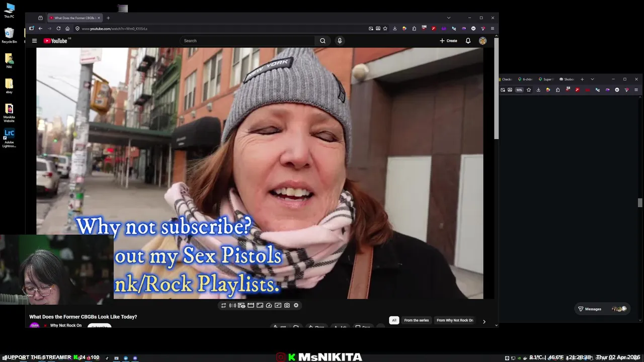Expand the tab list dropdown in the second browser
This screenshot has width=644, height=362.
(x=592, y=79)
